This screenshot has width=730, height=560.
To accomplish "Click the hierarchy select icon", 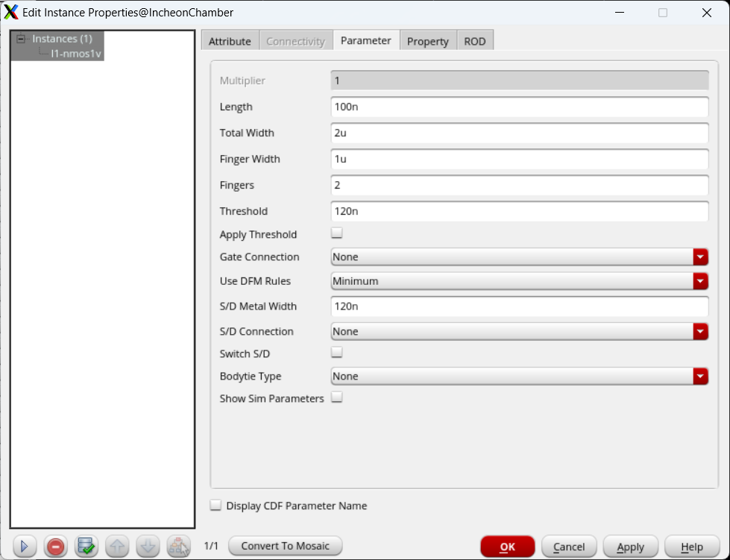I will click(179, 546).
